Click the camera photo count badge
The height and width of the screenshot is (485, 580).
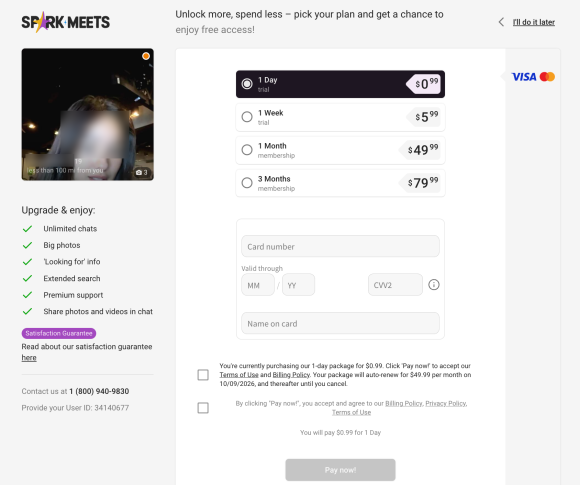[141, 172]
